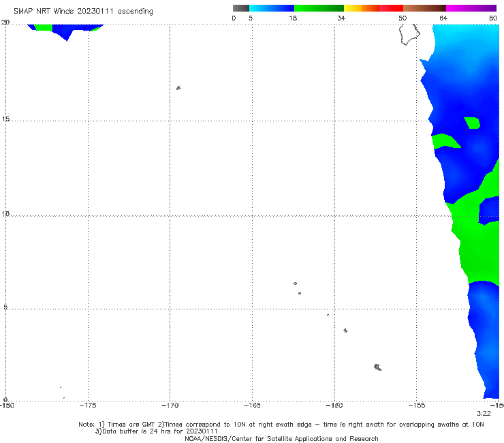
Task: Click the latitude axis label '15'
Action: [x=5, y=119]
